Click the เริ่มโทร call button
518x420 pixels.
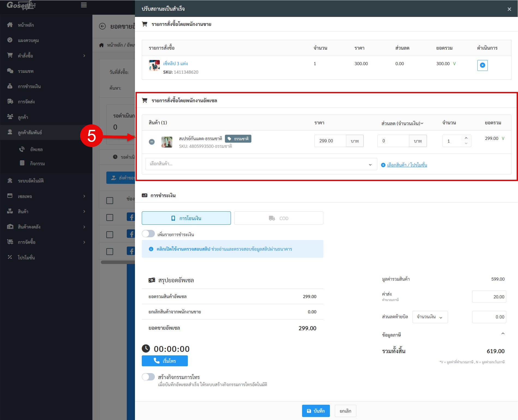[165, 361]
